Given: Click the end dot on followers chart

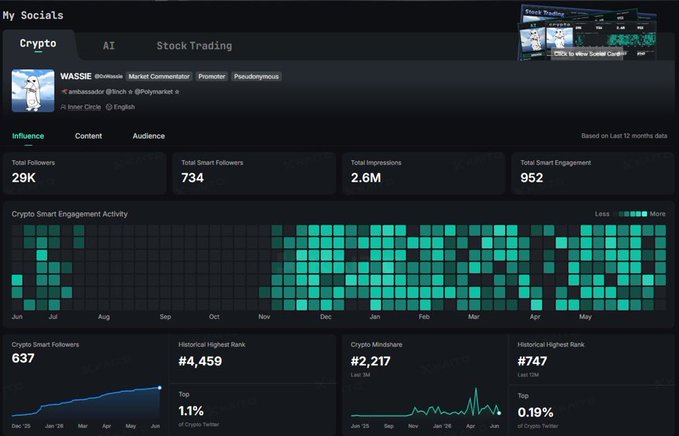Looking at the screenshot, I should (160, 388).
